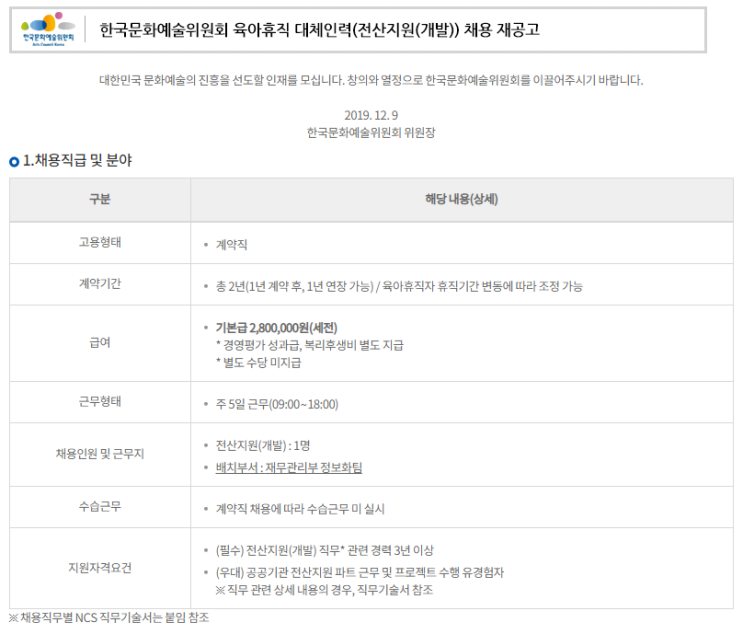The width and height of the screenshot is (743, 634).
Task: Click the intro sentence starting 대한민국 문화예술의 진흥을
Action: [371, 80]
